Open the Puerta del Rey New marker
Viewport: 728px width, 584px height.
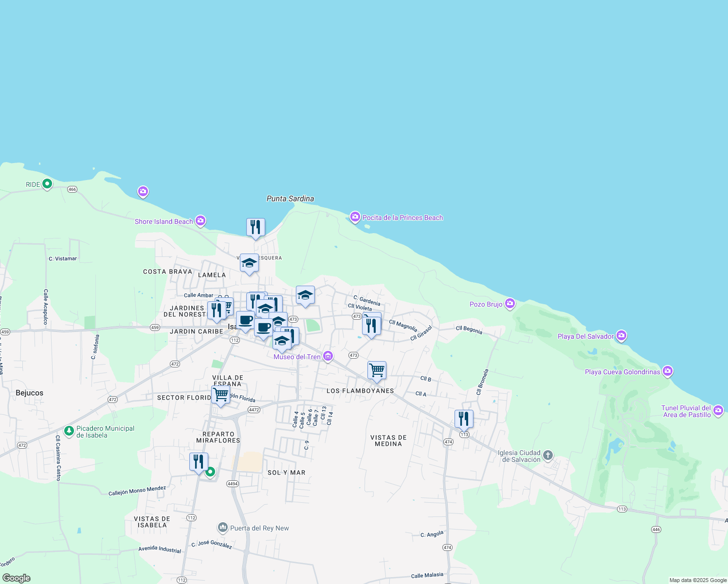point(223,528)
